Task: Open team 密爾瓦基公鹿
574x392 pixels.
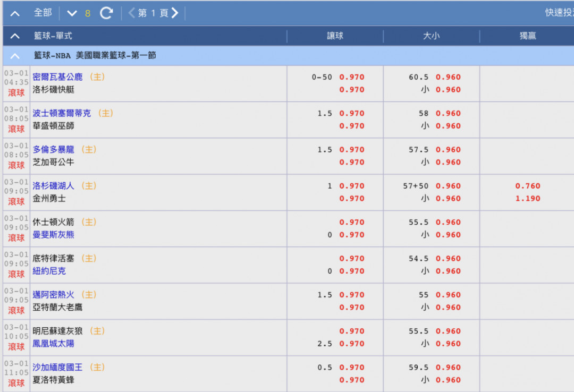Action: pyautogui.click(x=57, y=77)
